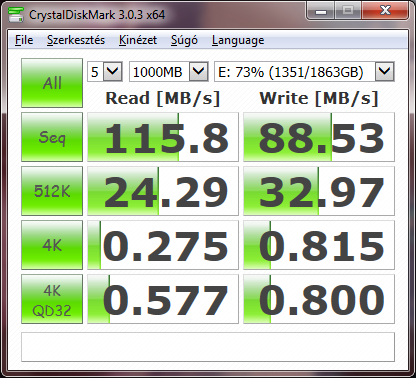Run all benchmarks with the All button
Image resolution: width=416 pixels, height=378 pixels.
(x=52, y=83)
